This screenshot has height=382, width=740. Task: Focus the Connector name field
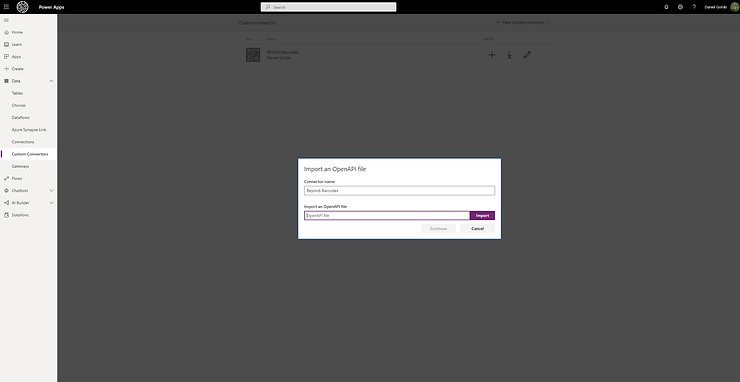[x=399, y=191]
